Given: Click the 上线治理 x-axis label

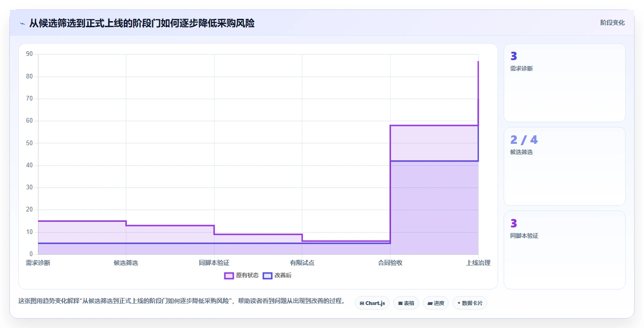Looking at the screenshot, I should click(x=478, y=263).
